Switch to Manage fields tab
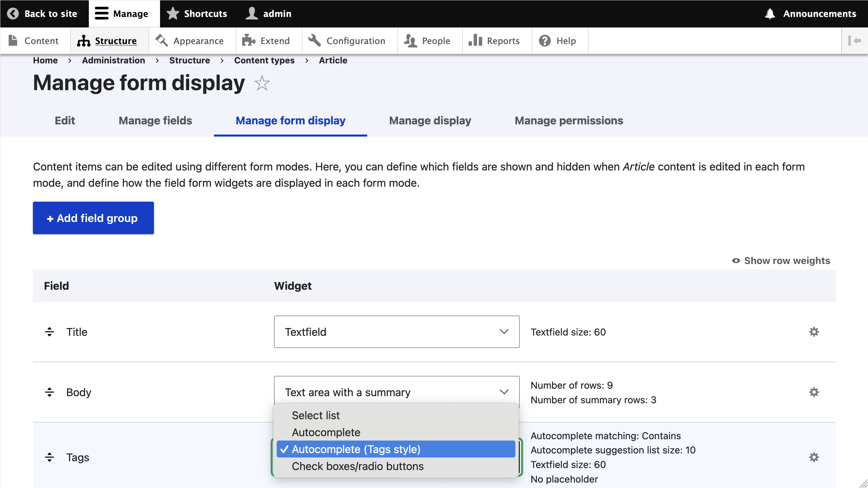The width and height of the screenshot is (868, 488). tap(155, 121)
